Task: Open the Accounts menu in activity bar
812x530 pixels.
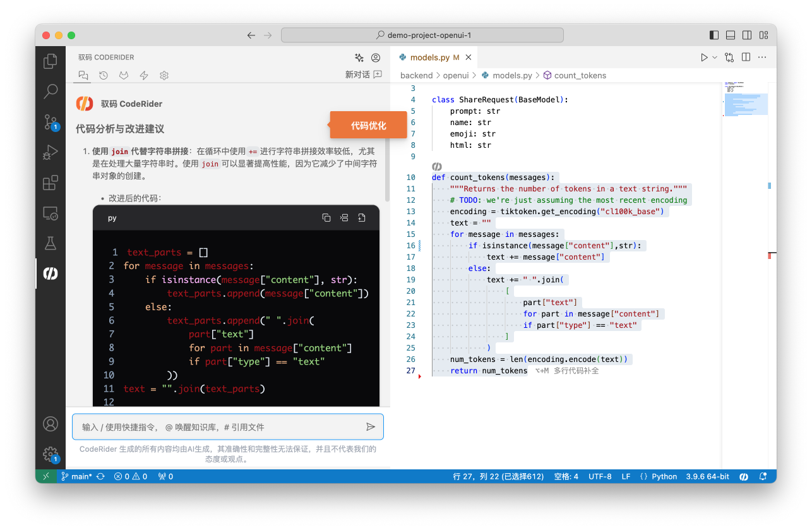Action: 51,424
